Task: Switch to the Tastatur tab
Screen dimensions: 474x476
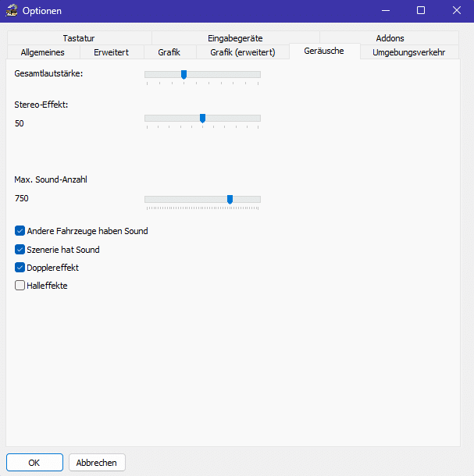Action: click(x=80, y=38)
